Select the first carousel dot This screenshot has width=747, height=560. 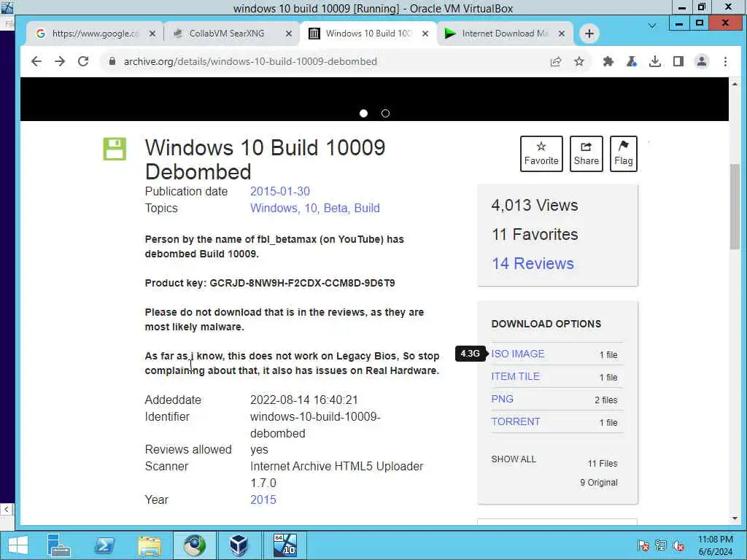(x=363, y=113)
